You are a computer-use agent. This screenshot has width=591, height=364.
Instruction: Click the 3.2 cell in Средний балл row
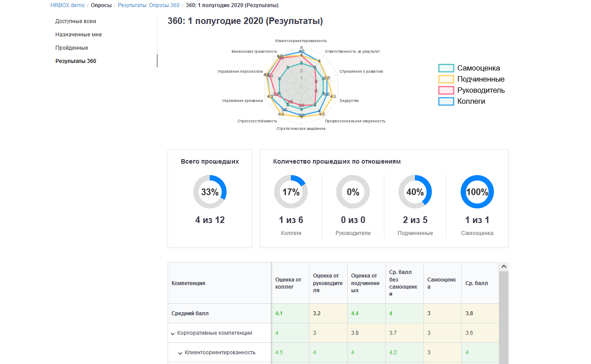tap(329, 313)
